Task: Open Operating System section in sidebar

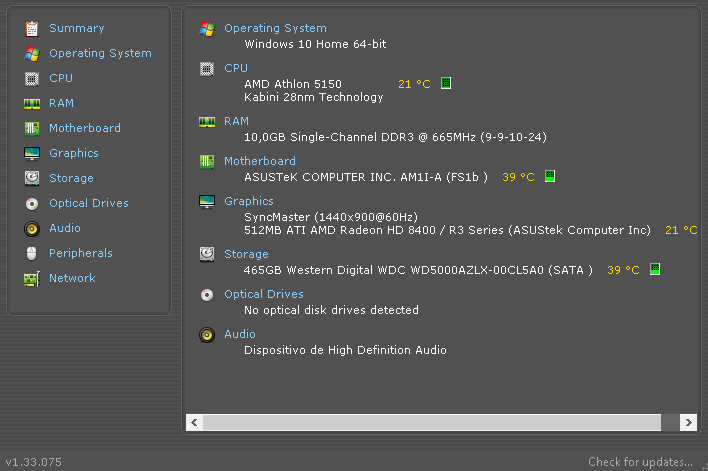Action: pyautogui.click(x=100, y=53)
